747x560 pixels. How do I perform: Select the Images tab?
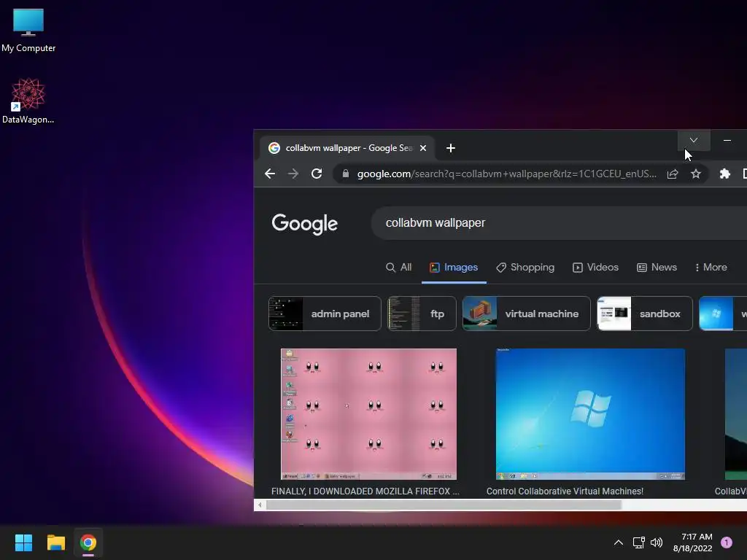click(454, 267)
